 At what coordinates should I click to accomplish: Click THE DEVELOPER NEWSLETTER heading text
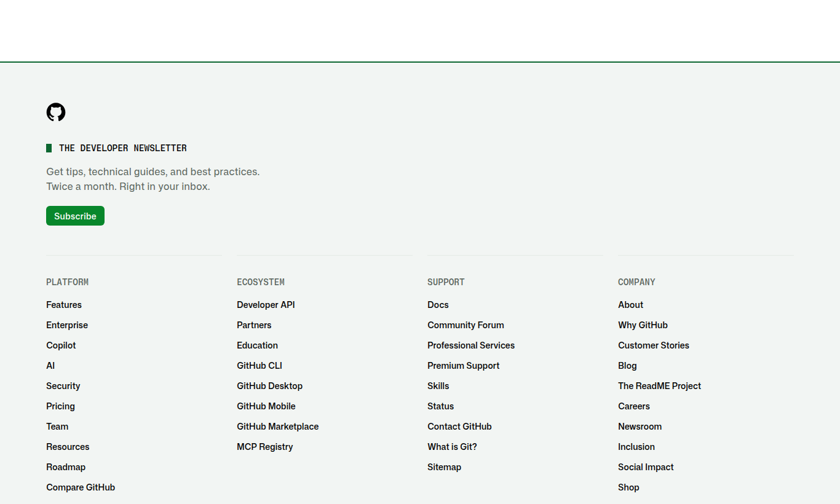123,148
